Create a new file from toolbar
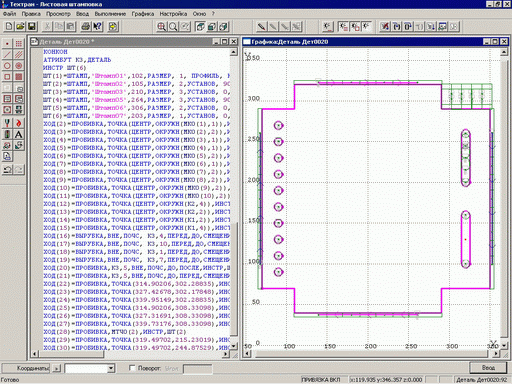512x384 pixels. point(9,26)
